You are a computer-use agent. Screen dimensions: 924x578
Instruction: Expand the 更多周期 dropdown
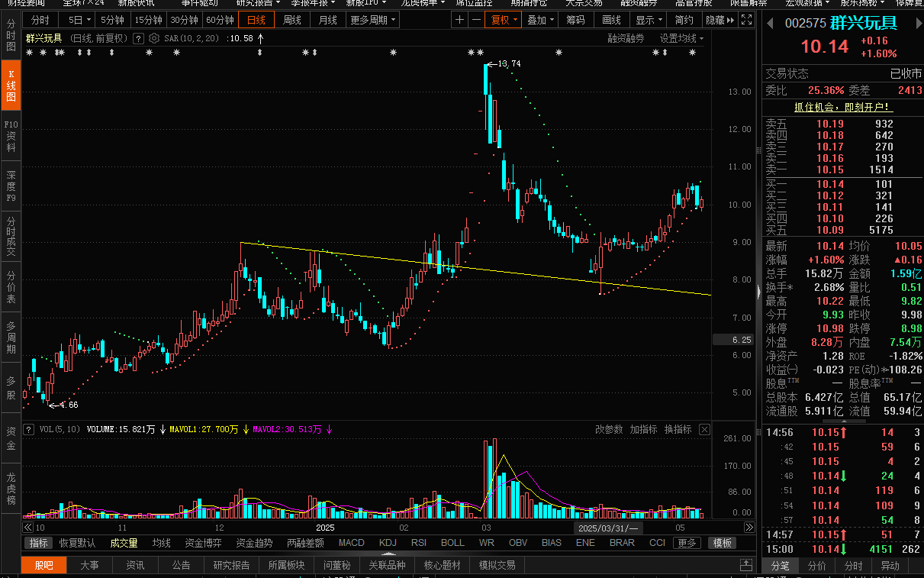(x=373, y=20)
